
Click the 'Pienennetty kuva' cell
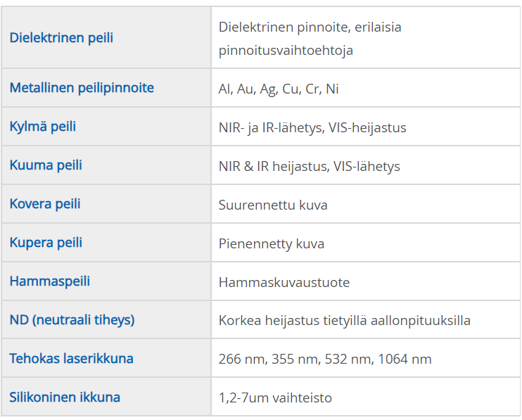point(272,244)
